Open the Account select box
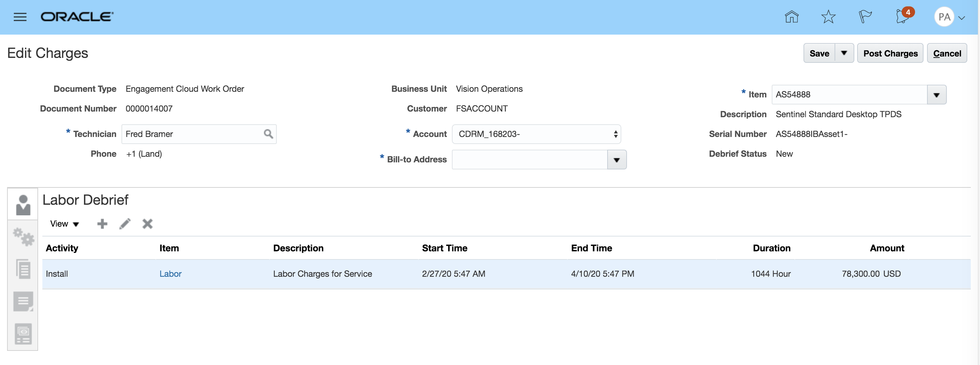Screen dimensions: 980x365 coord(536,134)
